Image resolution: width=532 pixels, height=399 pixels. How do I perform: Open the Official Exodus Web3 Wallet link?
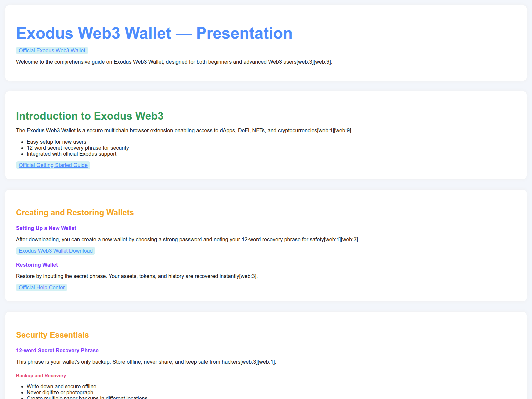(52, 50)
